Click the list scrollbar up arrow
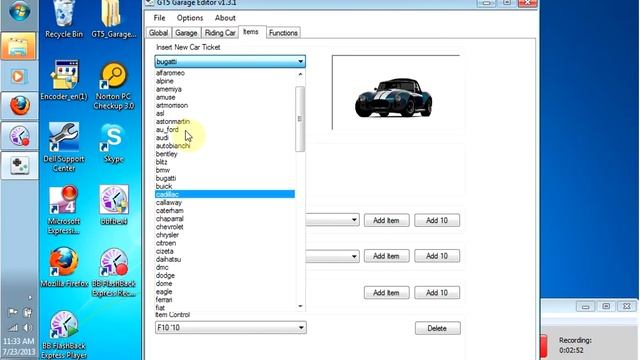 [x=300, y=74]
